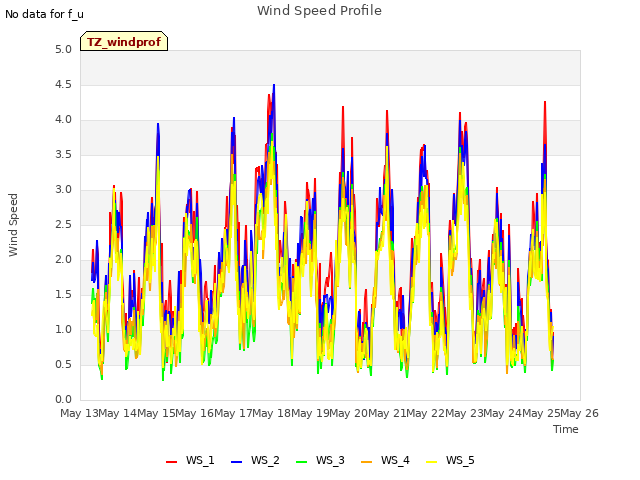640x480 pixels.
Task: Click the 3.0 y-axis tick label
Action: pos(64,189)
